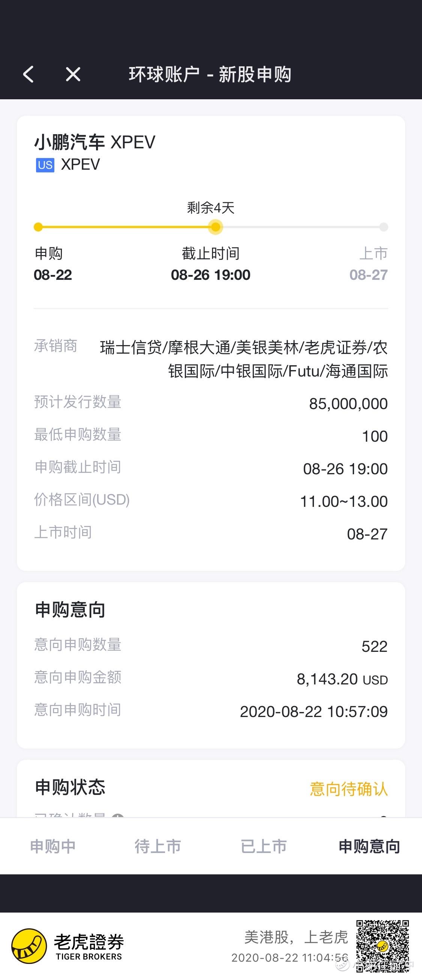The width and height of the screenshot is (422, 980).
Task: Switch to the 申购中 tab
Action: point(53,847)
